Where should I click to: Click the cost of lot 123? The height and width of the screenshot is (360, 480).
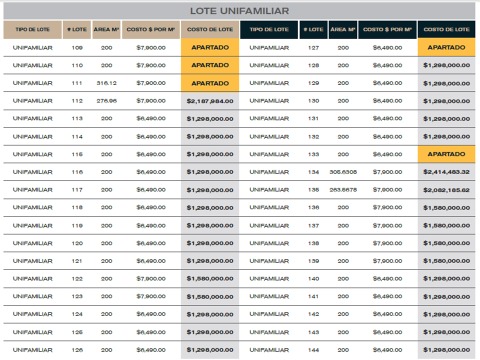click(210, 297)
